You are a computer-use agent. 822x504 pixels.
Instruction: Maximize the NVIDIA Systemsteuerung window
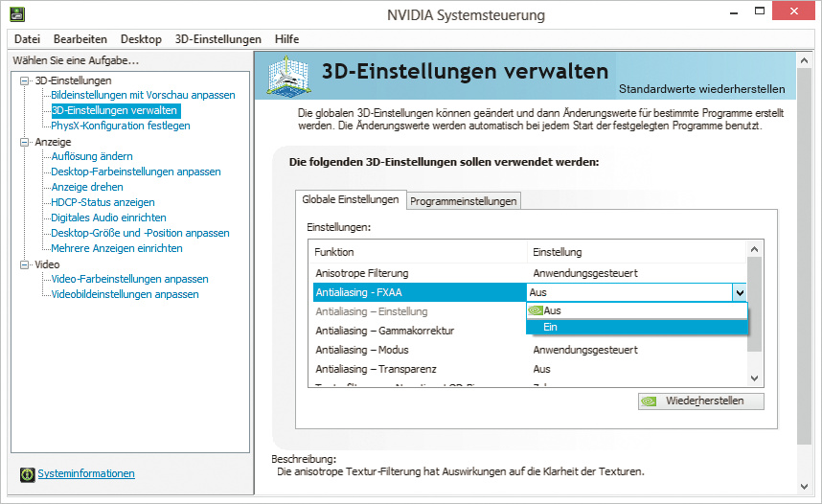point(760,11)
